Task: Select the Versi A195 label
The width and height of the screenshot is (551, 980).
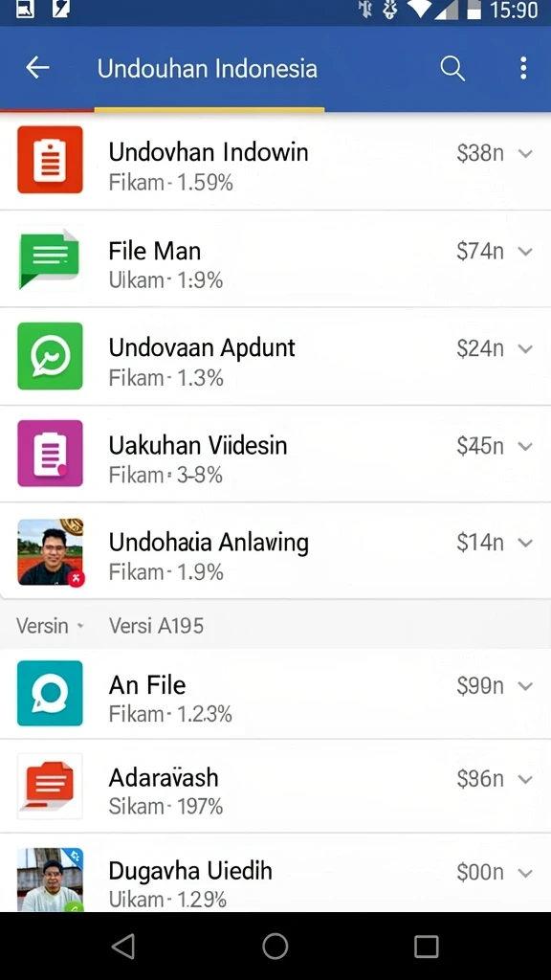Action: [x=156, y=626]
